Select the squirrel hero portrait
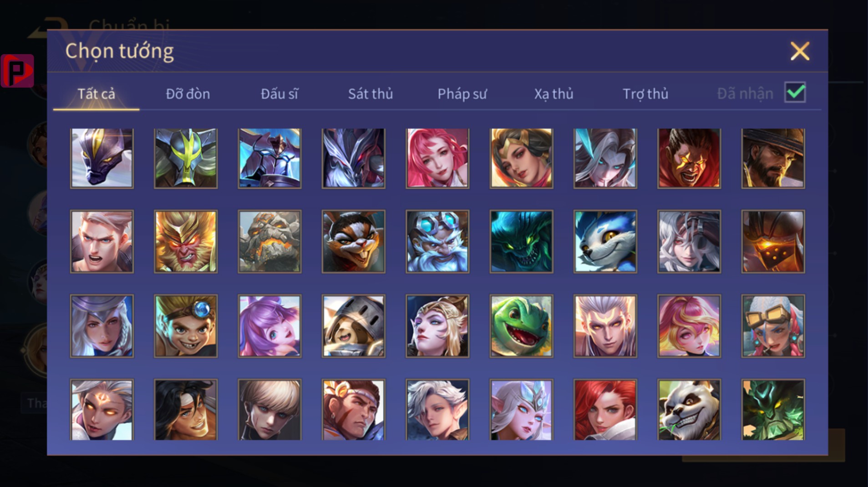 (353, 241)
